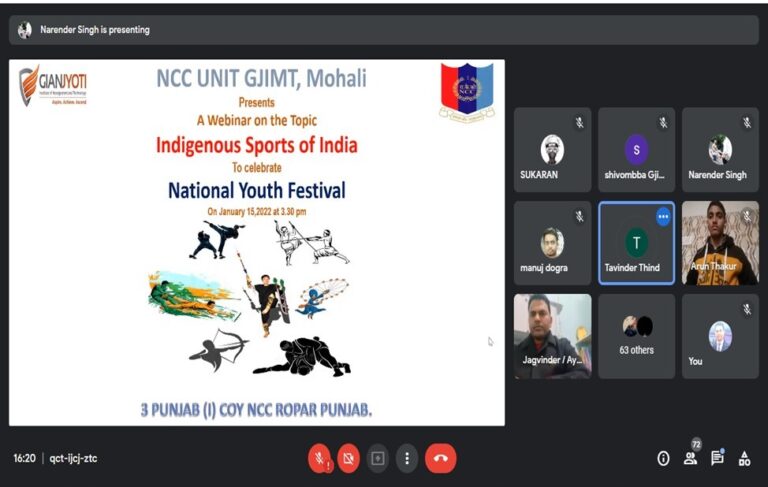Turn on the camera button

tap(348, 459)
